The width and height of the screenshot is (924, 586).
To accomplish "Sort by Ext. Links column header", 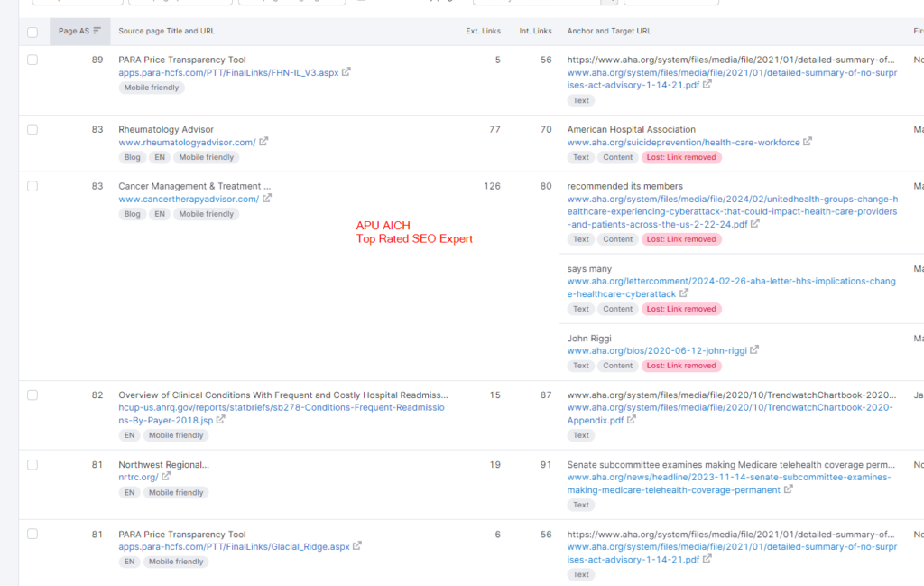I will (x=483, y=31).
